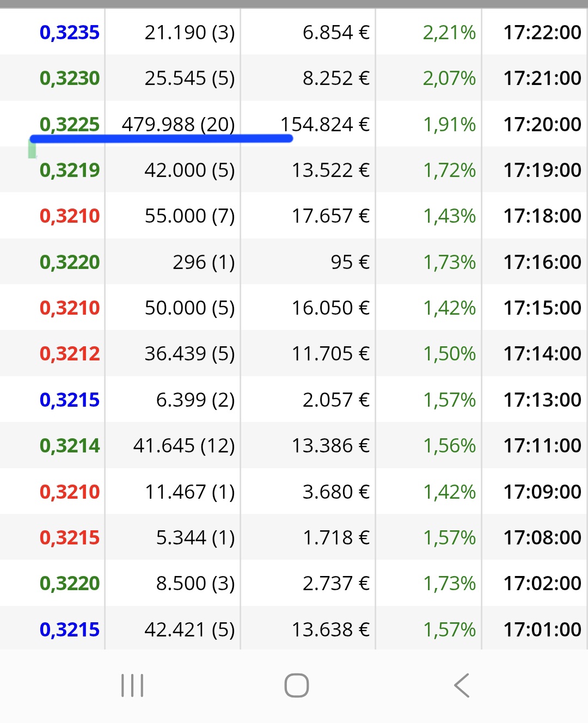The image size is (588, 723).
Task: Click the 2,07% percentage cell
Action: [x=449, y=78]
